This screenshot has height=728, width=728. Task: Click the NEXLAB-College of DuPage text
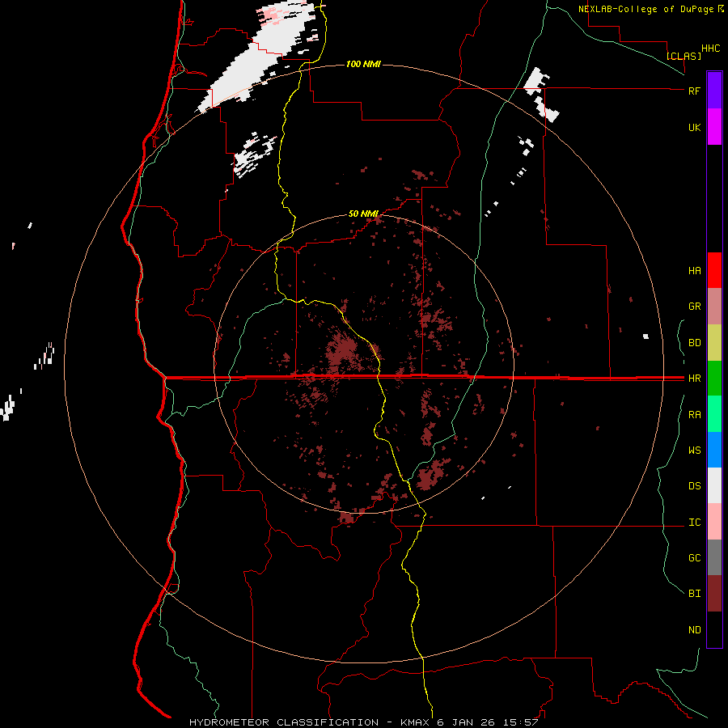[645, 9]
